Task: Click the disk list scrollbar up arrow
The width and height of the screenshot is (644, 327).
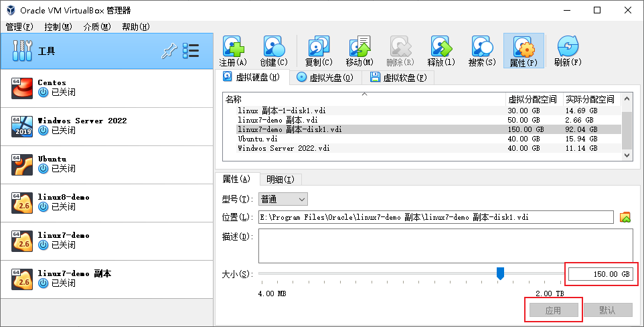Action: (x=627, y=99)
